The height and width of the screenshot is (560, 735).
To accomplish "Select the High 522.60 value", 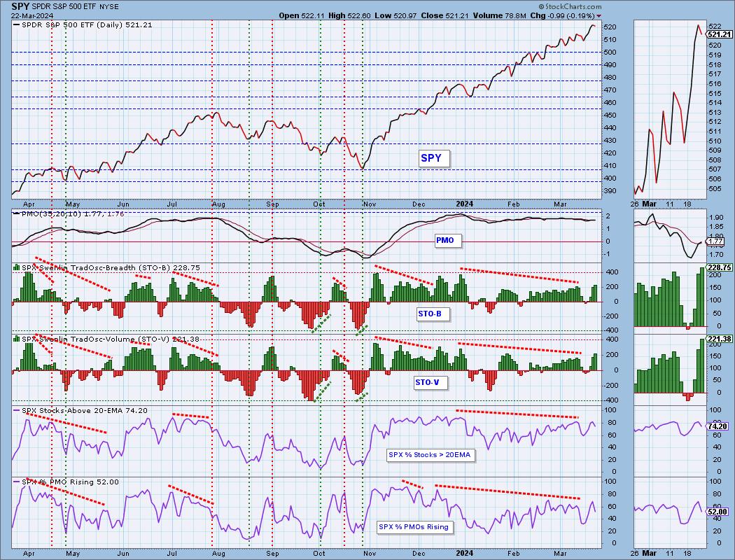I will 349,15.
